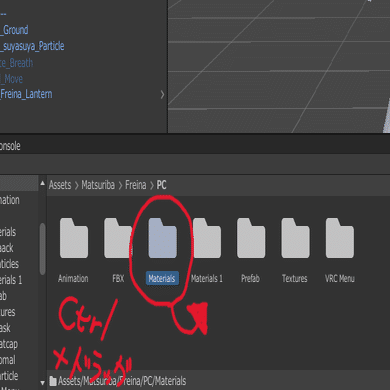Select the _Ground hierarchy object
The image size is (390, 390).
[x=14, y=30]
